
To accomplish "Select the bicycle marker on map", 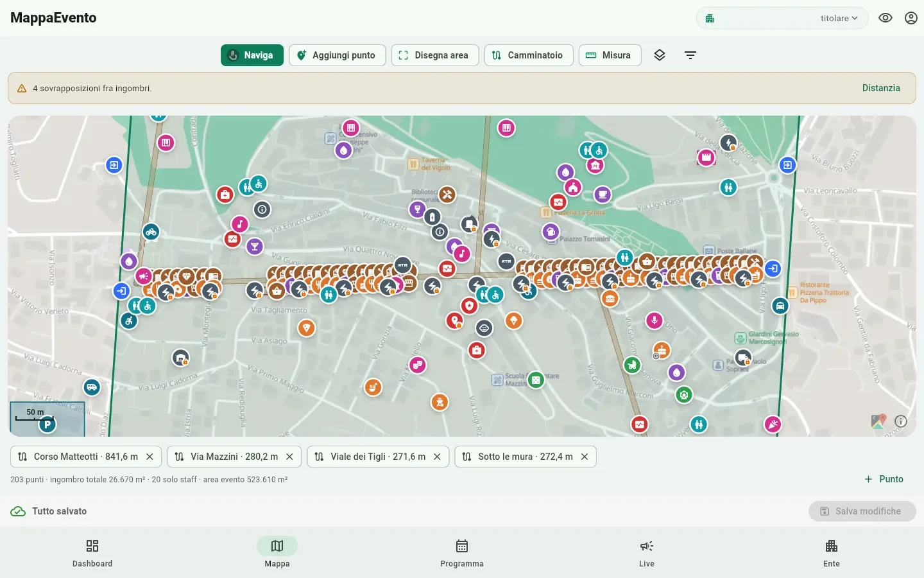I will pos(151,232).
